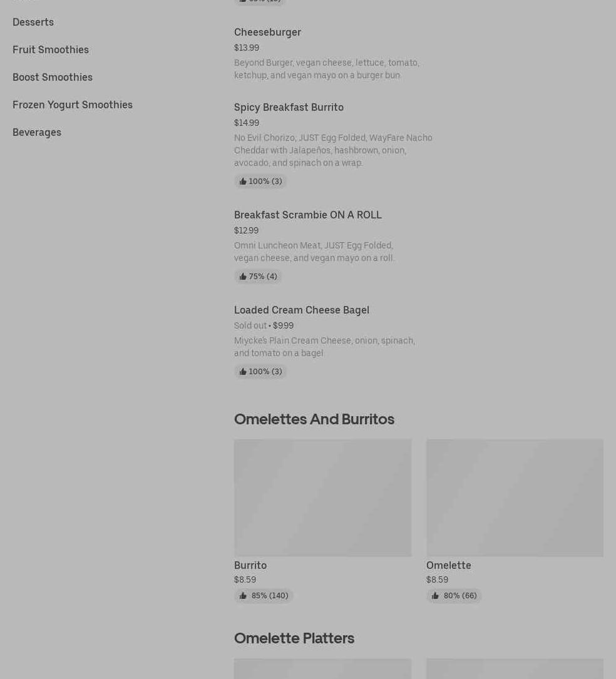Go to Fruit Smoothies category
This screenshot has height=679, width=616.
51,49
